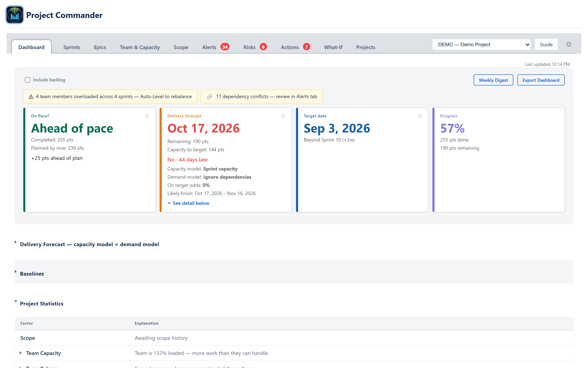Click the Project Commander logo icon
This screenshot has height=368, width=588.
pos(14,15)
